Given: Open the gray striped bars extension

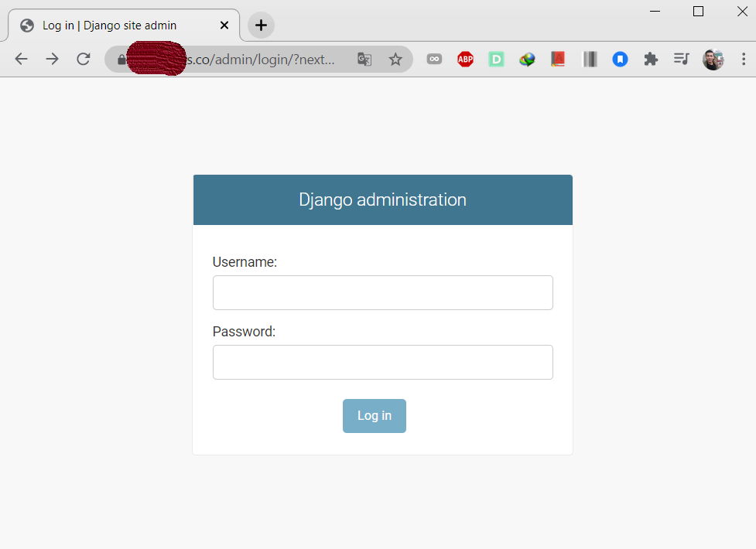Looking at the screenshot, I should [x=590, y=60].
